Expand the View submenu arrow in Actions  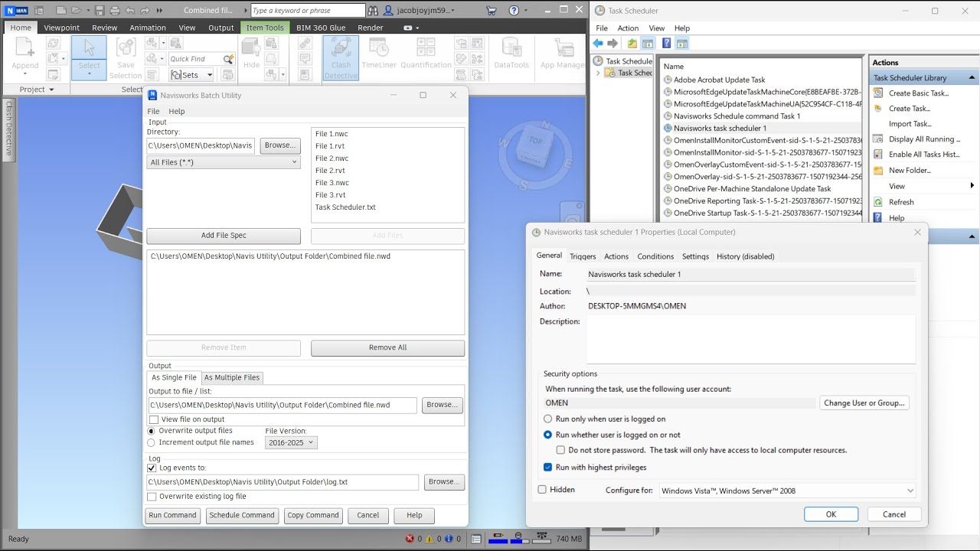[x=972, y=186]
